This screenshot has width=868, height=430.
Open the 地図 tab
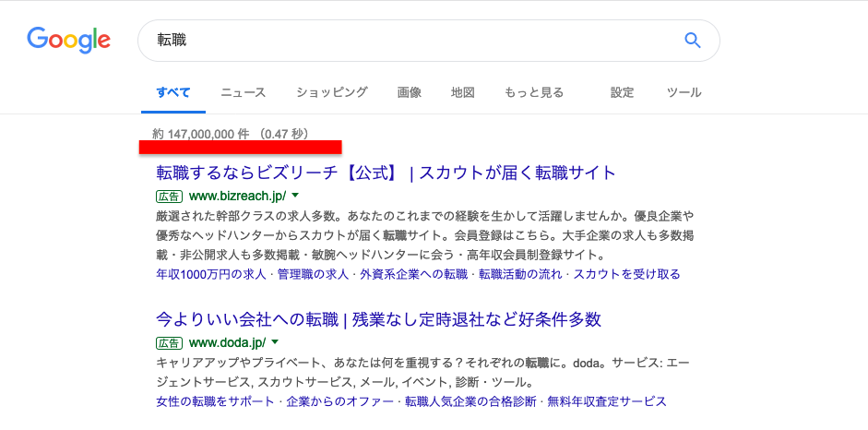pyautogui.click(x=463, y=92)
